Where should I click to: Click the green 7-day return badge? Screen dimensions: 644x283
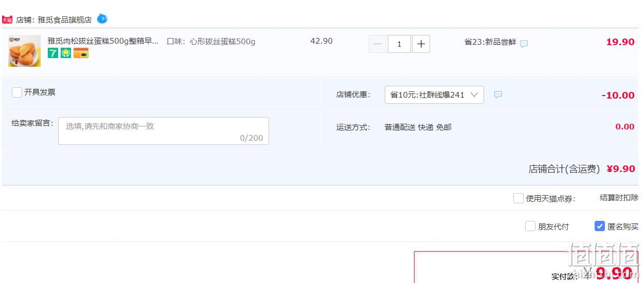(53, 53)
